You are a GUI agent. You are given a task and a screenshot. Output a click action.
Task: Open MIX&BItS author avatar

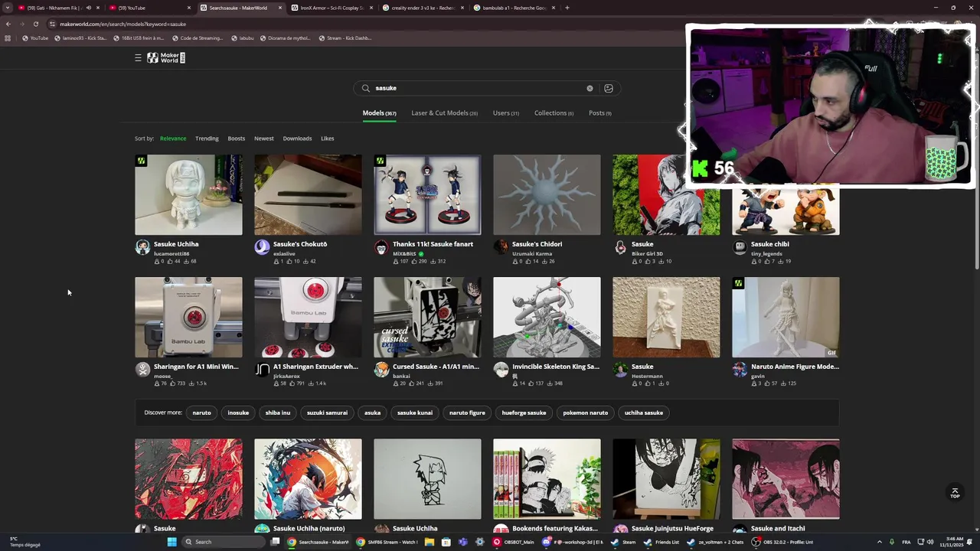point(381,247)
